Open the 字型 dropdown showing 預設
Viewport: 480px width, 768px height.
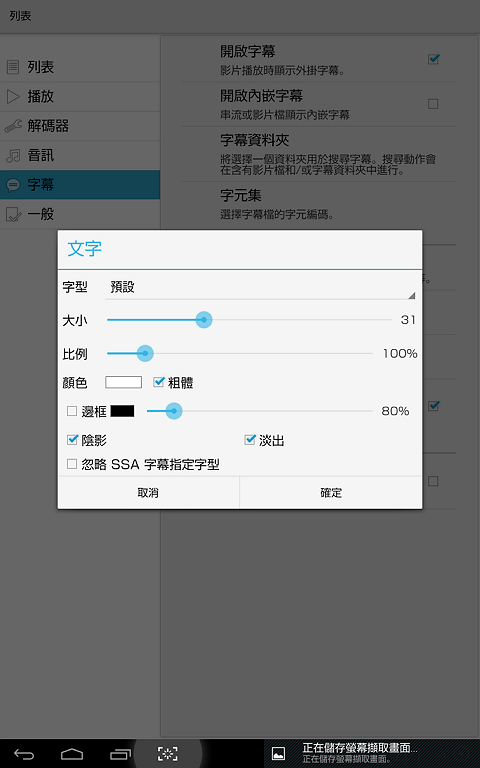(261, 288)
